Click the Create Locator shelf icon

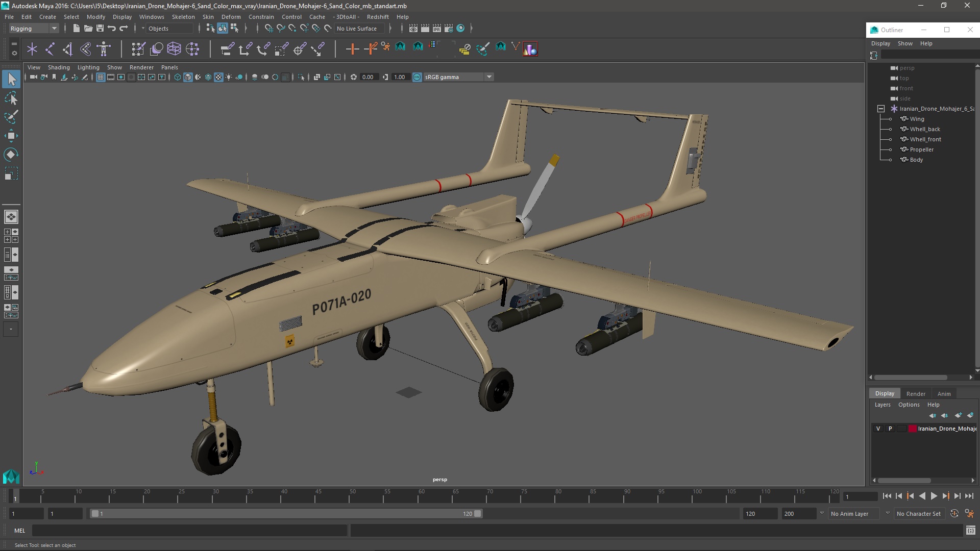click(x=32, y=49)
